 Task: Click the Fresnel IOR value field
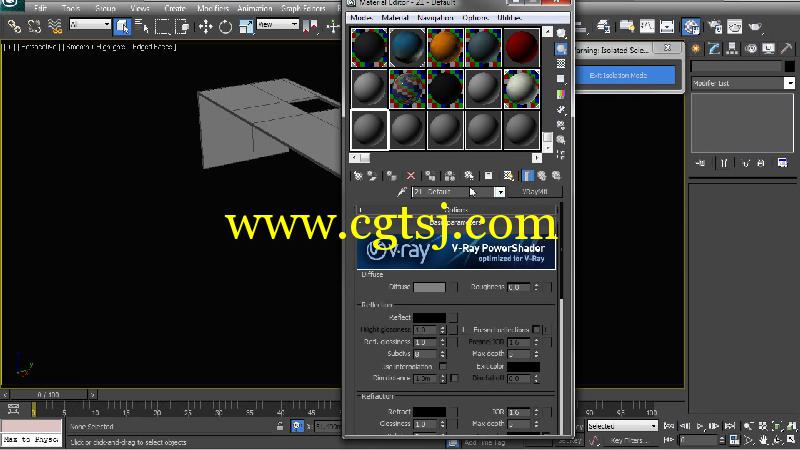click(x=519, y=342)
